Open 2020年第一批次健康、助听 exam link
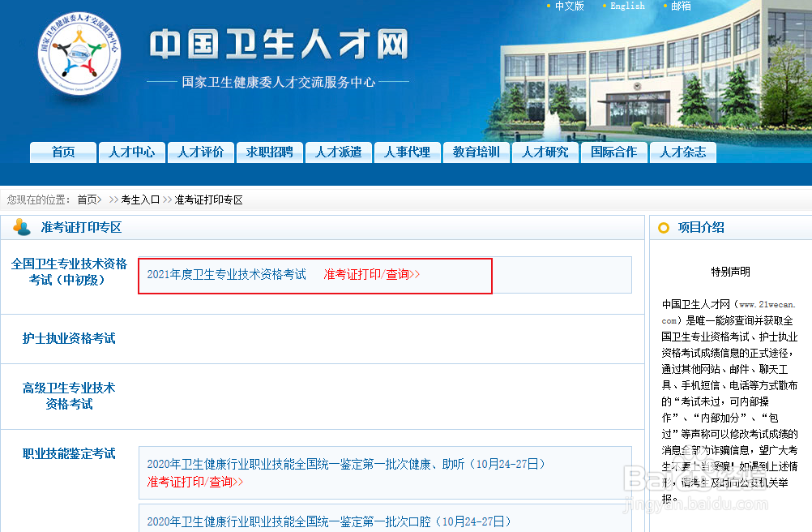 [347, 464]
